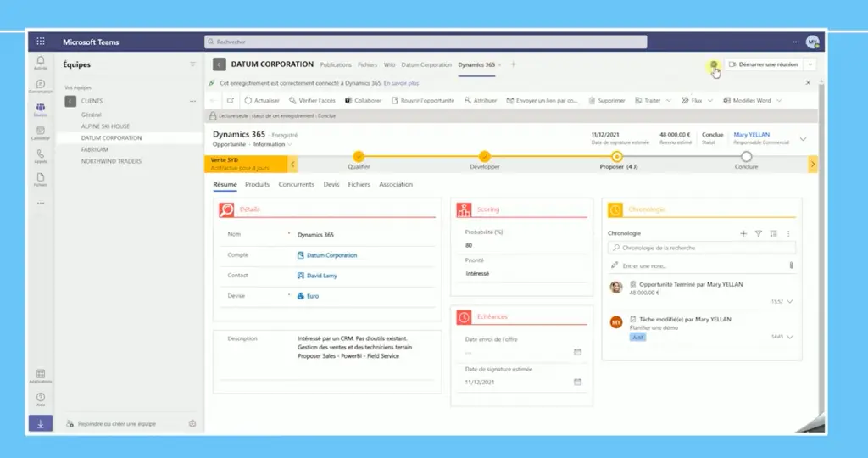Select the Qualifier stage marker
This screenshot has height=458, width=868.
(359, 157)
